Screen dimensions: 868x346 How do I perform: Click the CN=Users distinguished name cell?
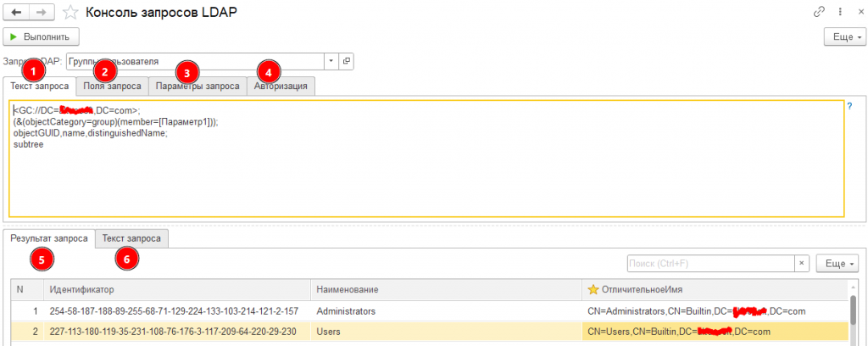click(x=714, y=332)
